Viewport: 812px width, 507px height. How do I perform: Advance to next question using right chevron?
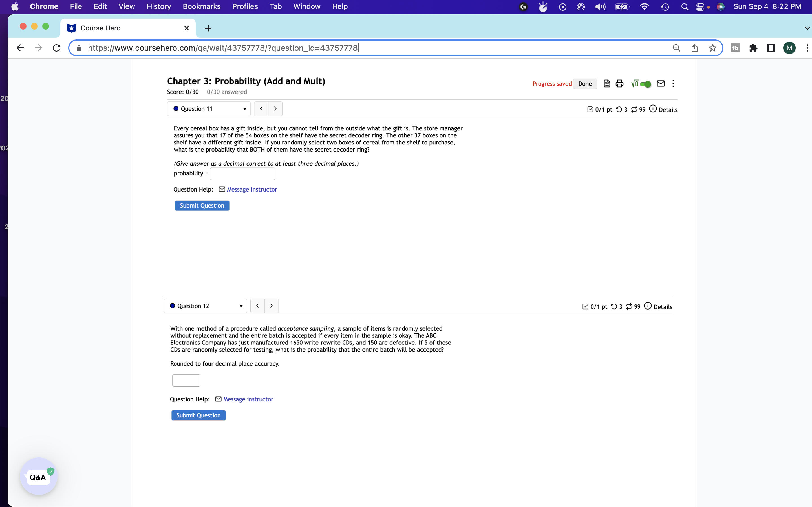coord(275,108)
